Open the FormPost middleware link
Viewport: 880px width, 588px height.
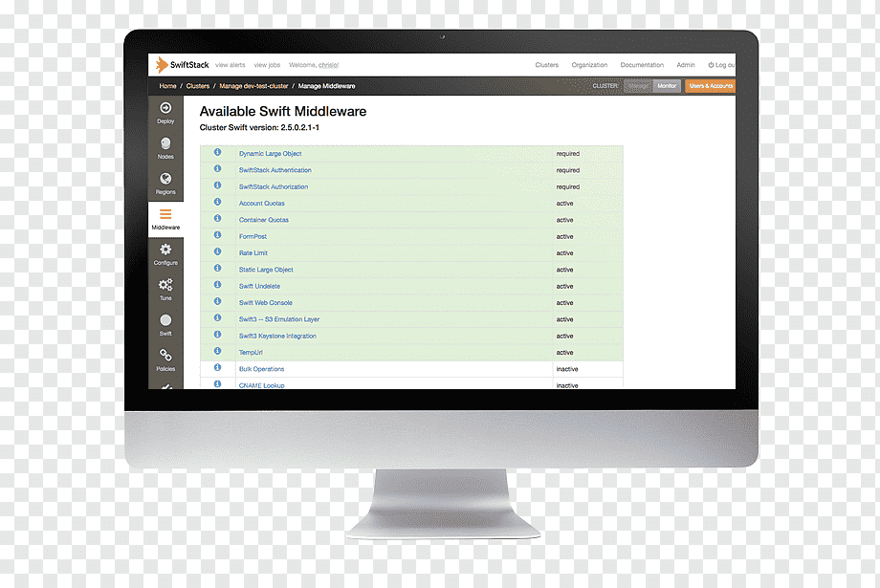point(253,236)
